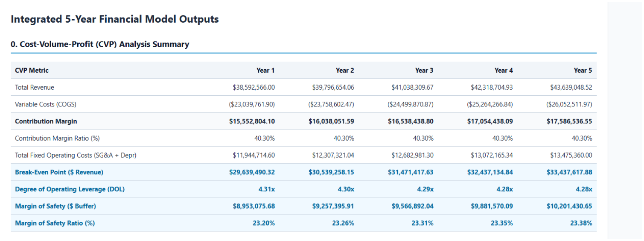The height and width of the screenshot is (241, 644).
Task: Click contribution margin $15,552,804.10
Action: click(252, 121)
